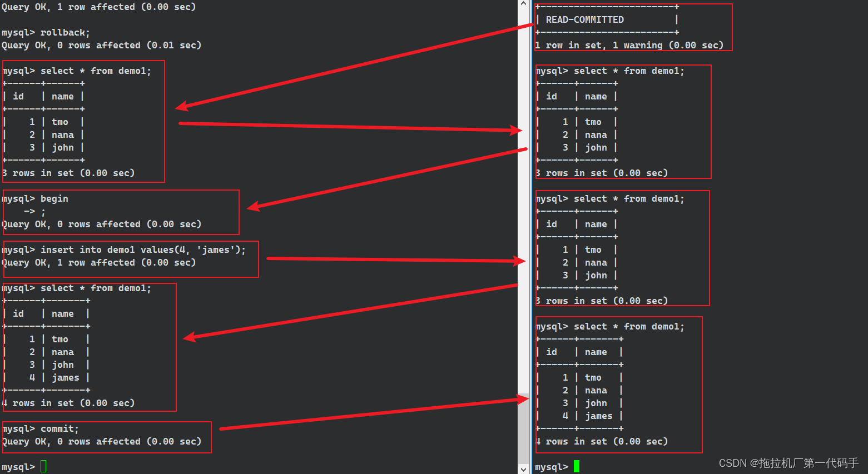Screen dimensions: 868x474
Task: Click the 'mysql> commit;' command line
Action: (40, 429)
